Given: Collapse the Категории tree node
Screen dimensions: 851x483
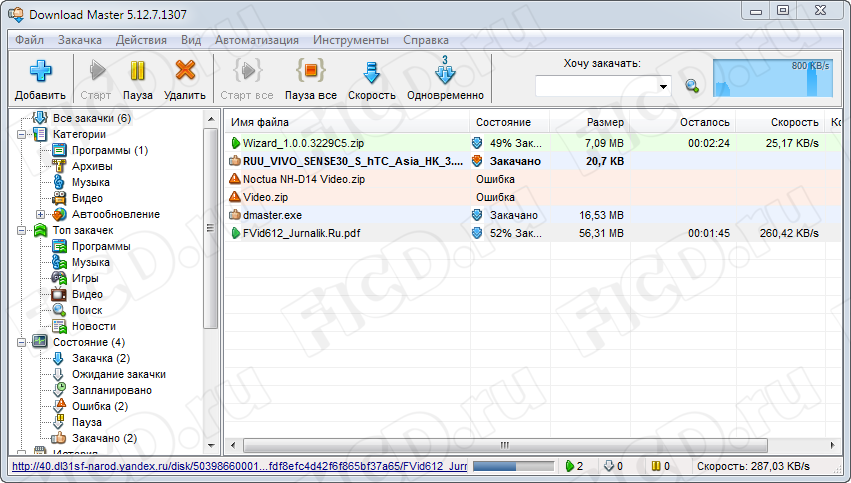Looking at the screenshot, I should (x=21, y=134).
